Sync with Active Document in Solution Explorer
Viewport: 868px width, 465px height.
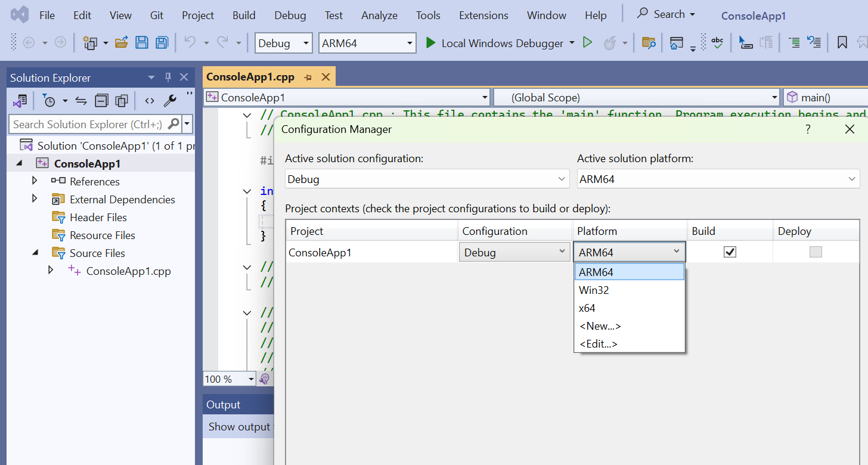(81, 101)
